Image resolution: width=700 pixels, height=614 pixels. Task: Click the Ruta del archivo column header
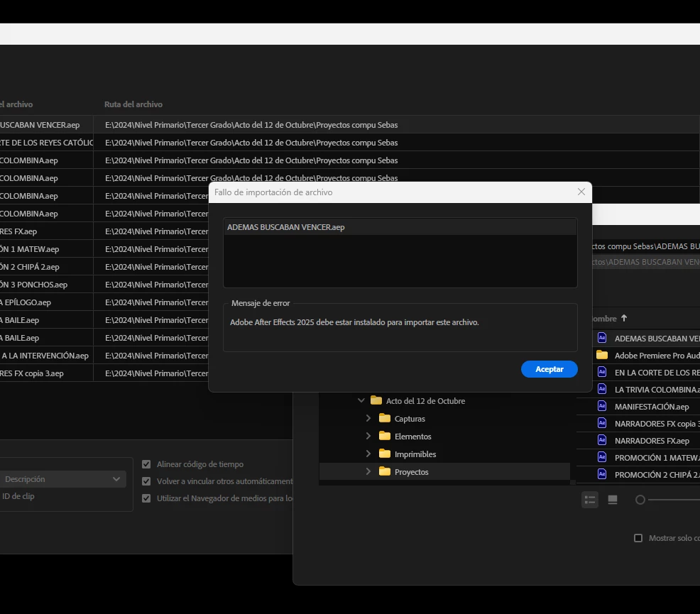(x=133, y=104)
